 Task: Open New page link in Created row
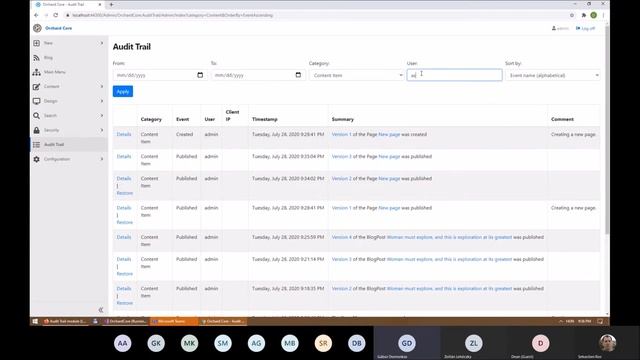click(389, 134)
